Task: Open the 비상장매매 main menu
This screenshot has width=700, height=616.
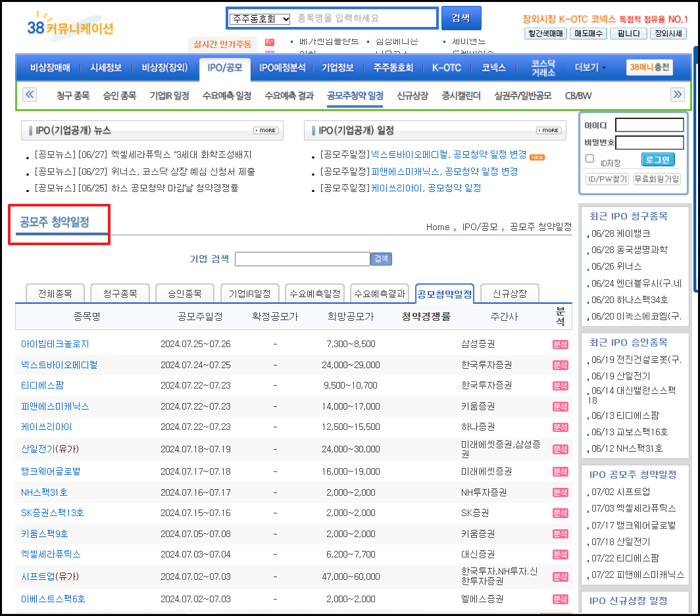Action: coord(50,67)
